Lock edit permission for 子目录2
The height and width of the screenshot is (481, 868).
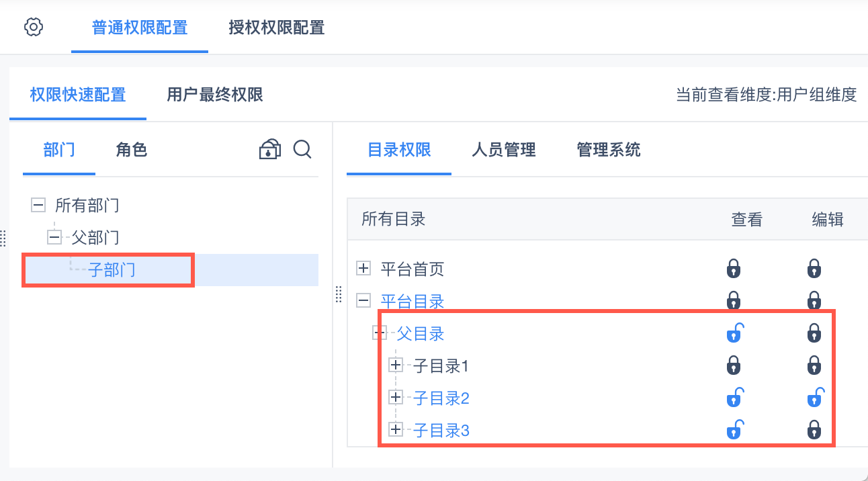click(815, 398)
